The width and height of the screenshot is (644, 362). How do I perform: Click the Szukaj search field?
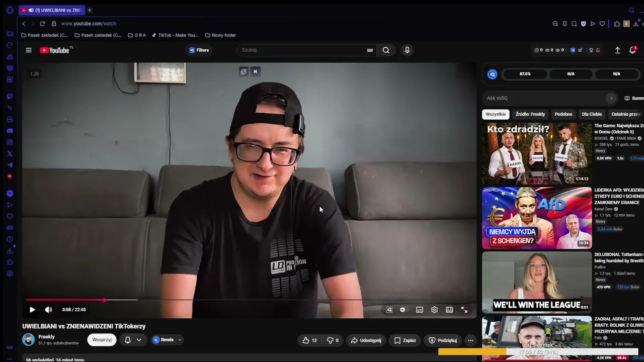click(x=302, y=50)
